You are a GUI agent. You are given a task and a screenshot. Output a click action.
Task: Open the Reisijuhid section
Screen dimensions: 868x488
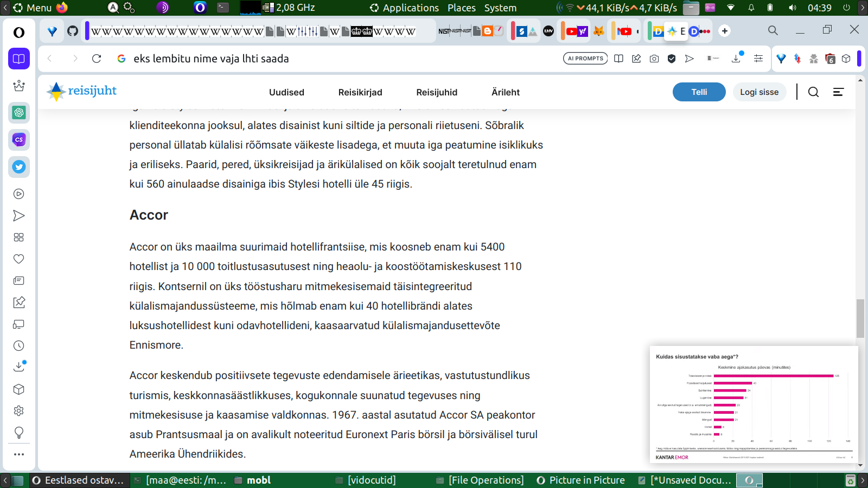tap(437, 92)
